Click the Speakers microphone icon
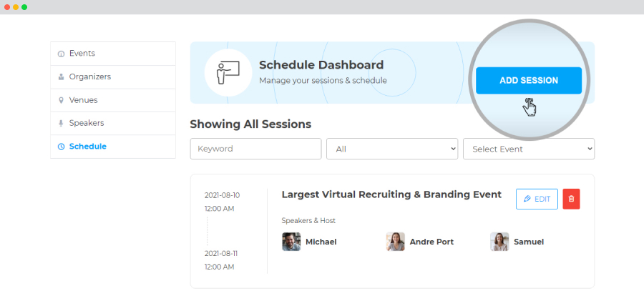The image size is (644, 291). point(62,123)
